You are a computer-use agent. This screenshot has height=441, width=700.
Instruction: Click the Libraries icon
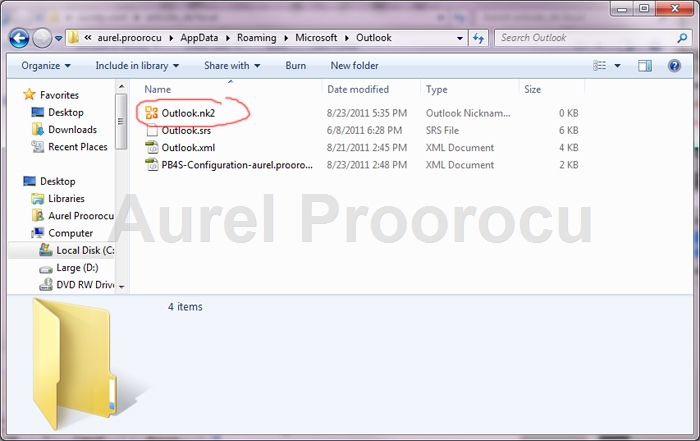click(38, 198)
